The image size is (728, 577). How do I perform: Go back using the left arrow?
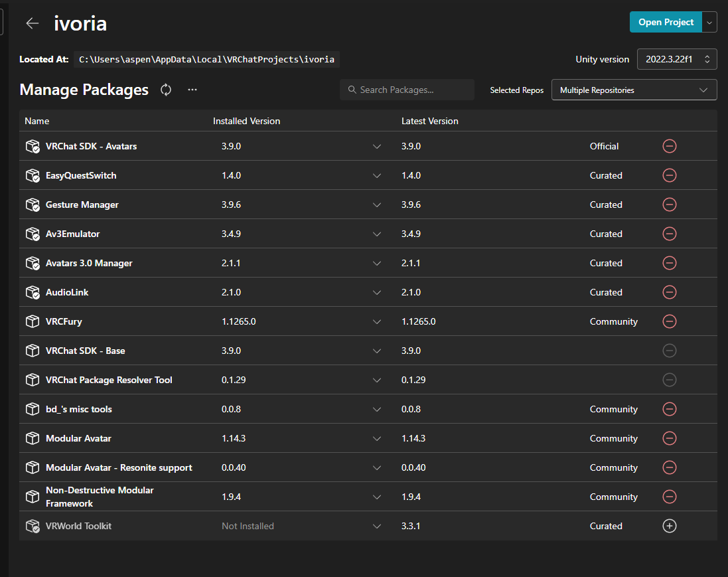(x=32, y=23)
